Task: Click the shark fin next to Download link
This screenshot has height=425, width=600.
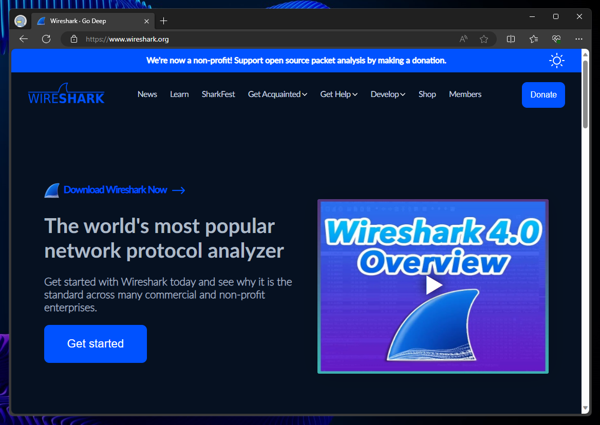Action: coord(52,190)
